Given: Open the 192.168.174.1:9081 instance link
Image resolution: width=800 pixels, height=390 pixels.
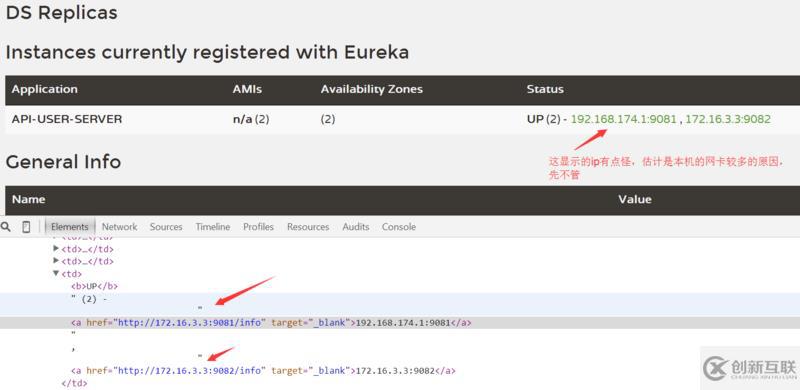Looking at the screenshot, I should point(623,119).
